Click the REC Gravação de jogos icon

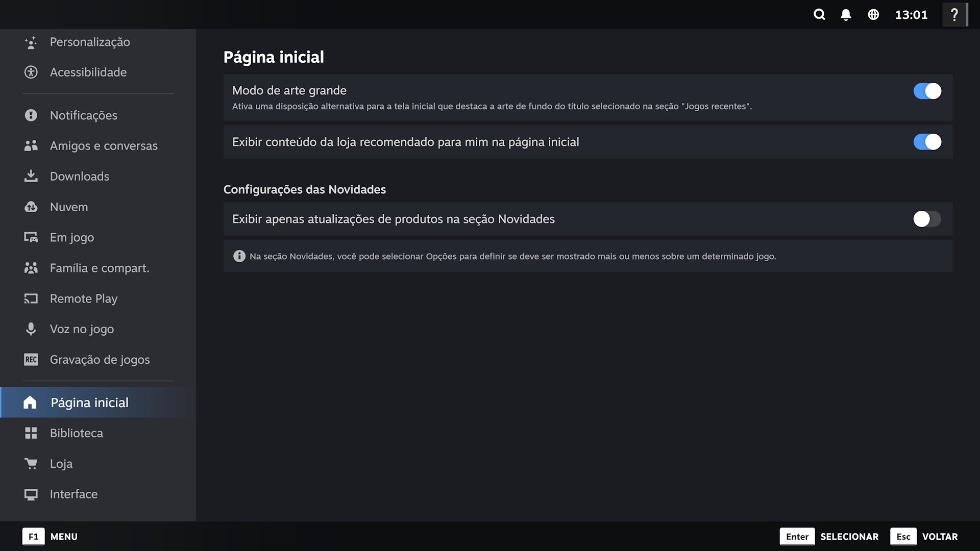[31, 360]
